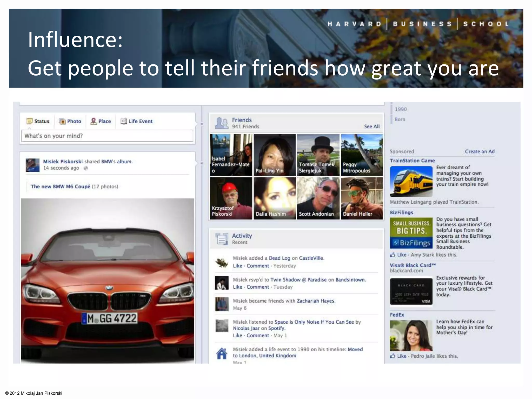Open the Bandsintown link
This screenshot has width=532, height=399.
click(350, 280)
